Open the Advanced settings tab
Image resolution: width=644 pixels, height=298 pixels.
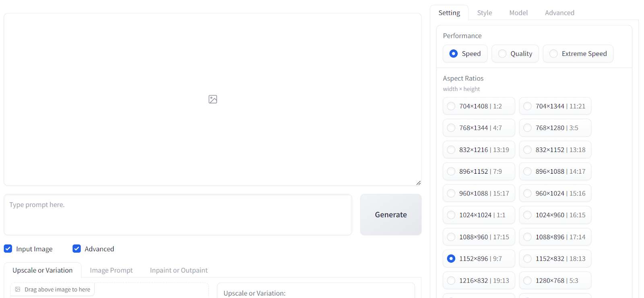[559, 13]
